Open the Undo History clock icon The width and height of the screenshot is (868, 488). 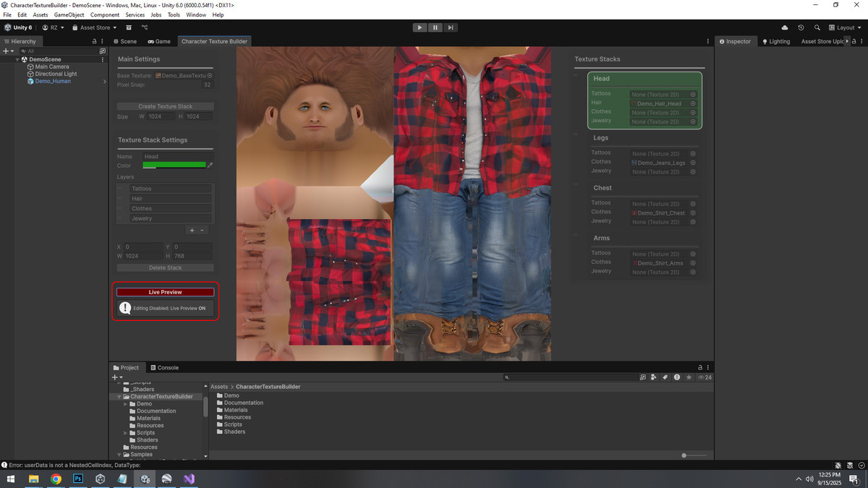801,27
